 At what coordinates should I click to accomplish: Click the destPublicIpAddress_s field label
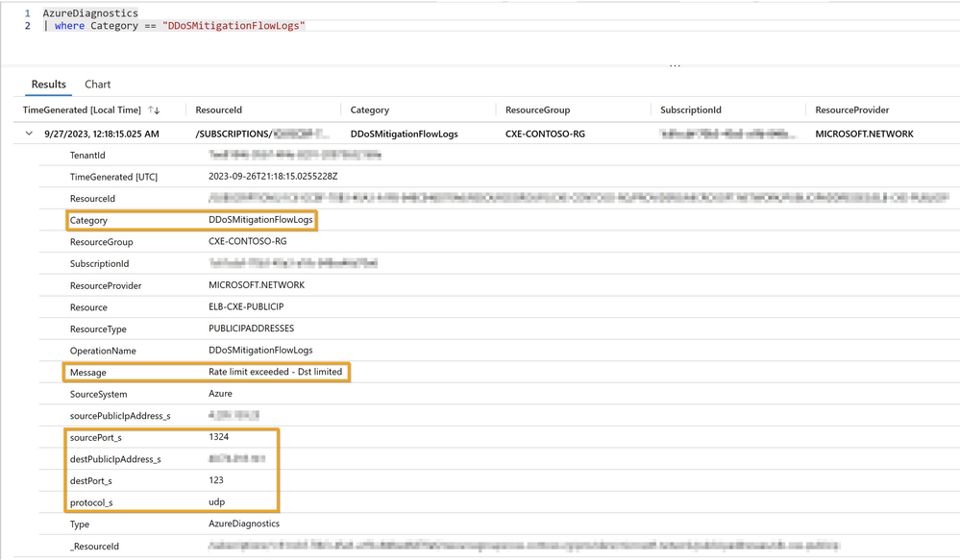(115, 460)
